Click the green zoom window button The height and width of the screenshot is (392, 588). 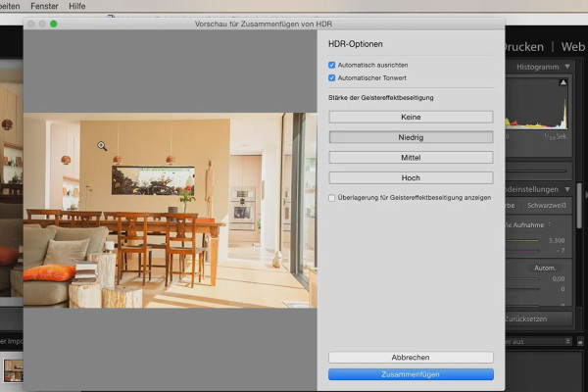click(54, 24)
